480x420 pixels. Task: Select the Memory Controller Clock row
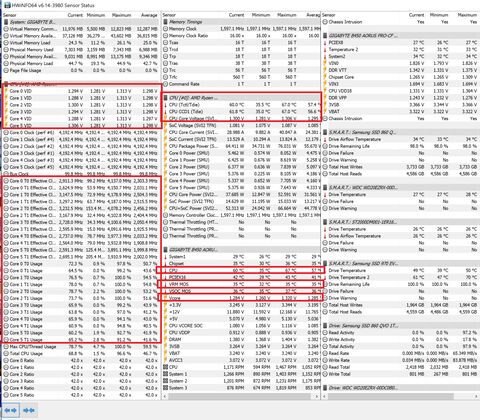(241, 215)
